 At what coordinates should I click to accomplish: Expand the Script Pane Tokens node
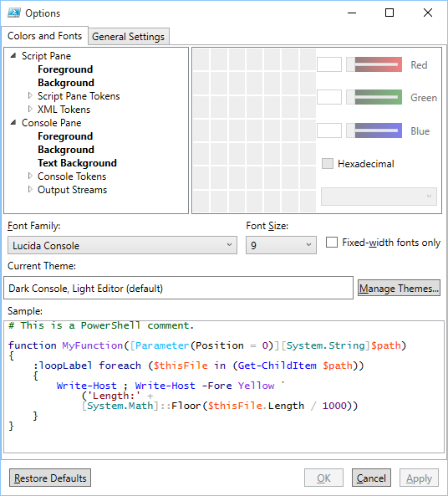coord(30,95)
